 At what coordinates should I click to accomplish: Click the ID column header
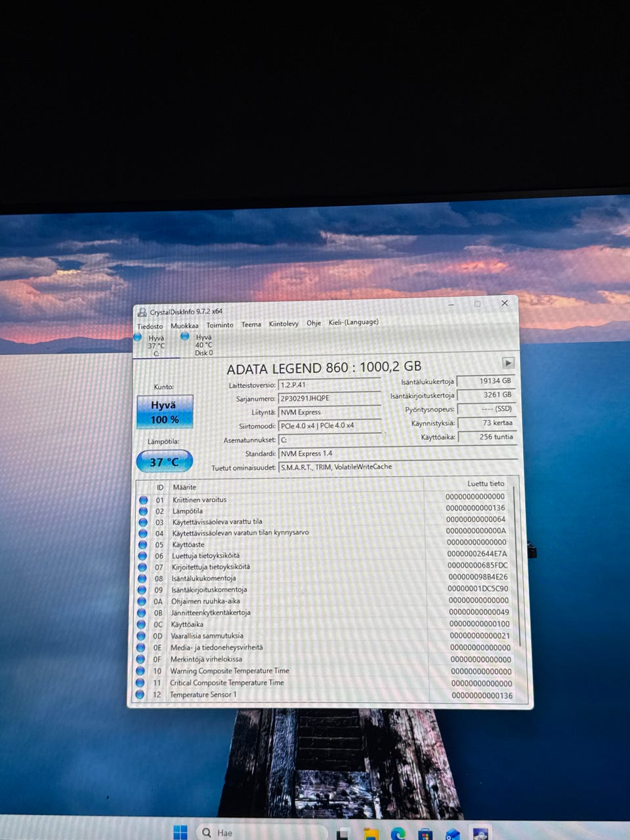tap(160, 488)
